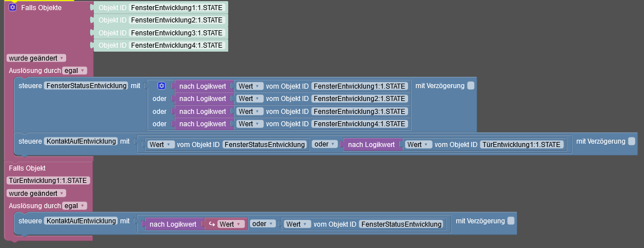Screen dimensions: 644x248
Task: Click KontaktAufEntwicklung field in the bottom steuere block
Action: click(x=81, y=221)
